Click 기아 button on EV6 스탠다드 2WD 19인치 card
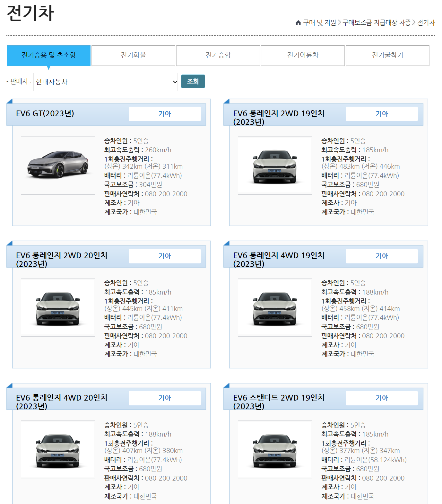This screenshot has height=504, width=442. 382,398
